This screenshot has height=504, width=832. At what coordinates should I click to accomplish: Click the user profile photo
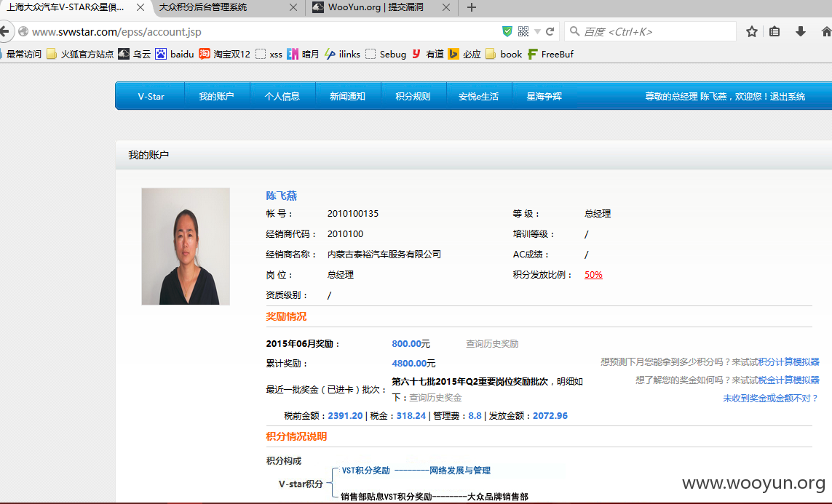click(x=186, y=247)
